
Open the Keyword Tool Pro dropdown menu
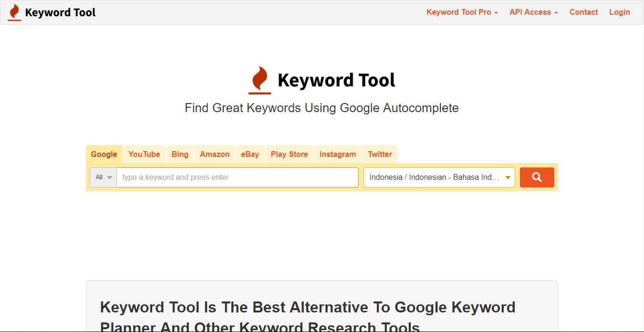click(462, 12)
